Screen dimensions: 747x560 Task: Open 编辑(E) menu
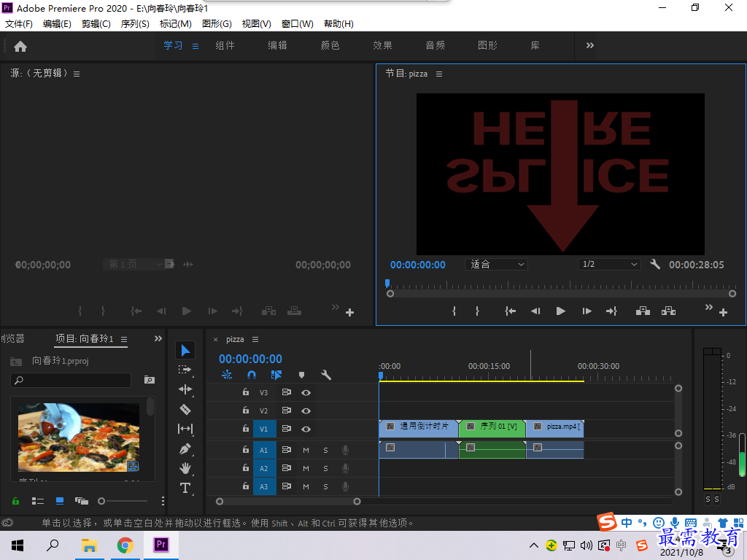pos(57,24)
